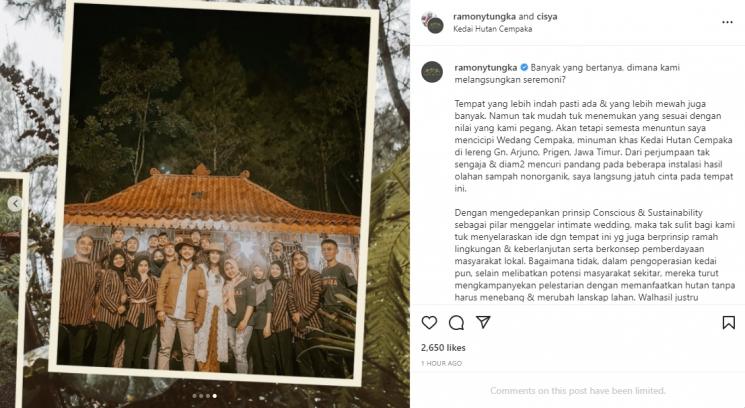Image resolution: width=745 pixels, height=408 pixels.
Task: Open comments with the speech bubble icon
Action: pos(456,323)
